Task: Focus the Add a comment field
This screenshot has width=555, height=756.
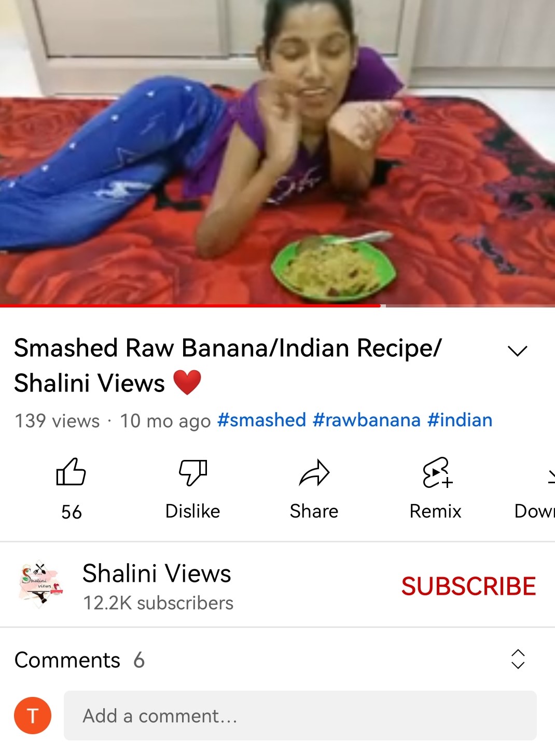Action: pyautogui.click(x=300, y=716)
